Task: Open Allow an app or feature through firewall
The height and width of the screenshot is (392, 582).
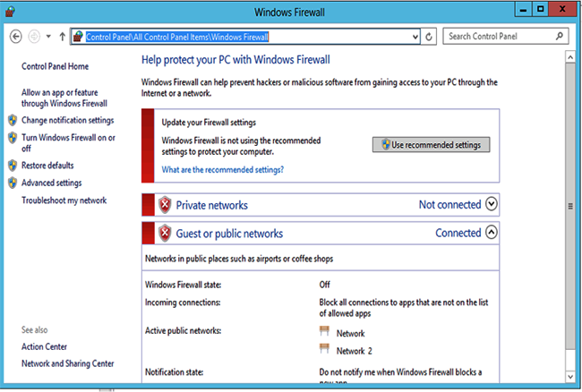Action: coord(63,97)
